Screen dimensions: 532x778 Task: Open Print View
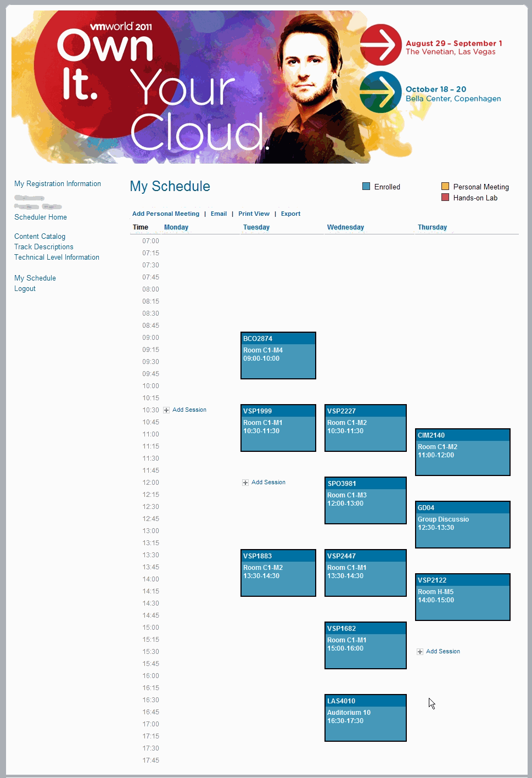pos(254,214)
